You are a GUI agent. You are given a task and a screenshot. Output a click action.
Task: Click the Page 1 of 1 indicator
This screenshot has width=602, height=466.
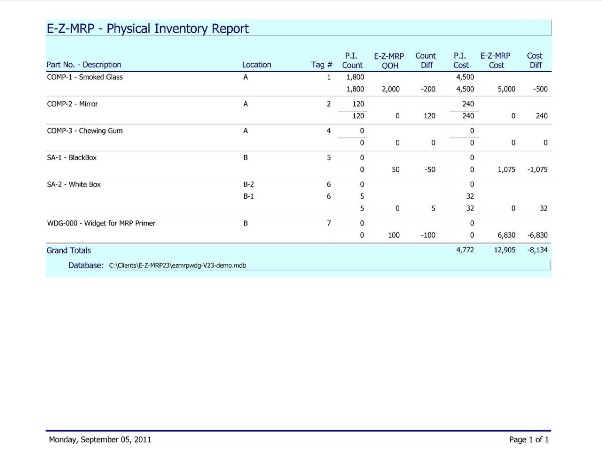[x=529, y=440]
